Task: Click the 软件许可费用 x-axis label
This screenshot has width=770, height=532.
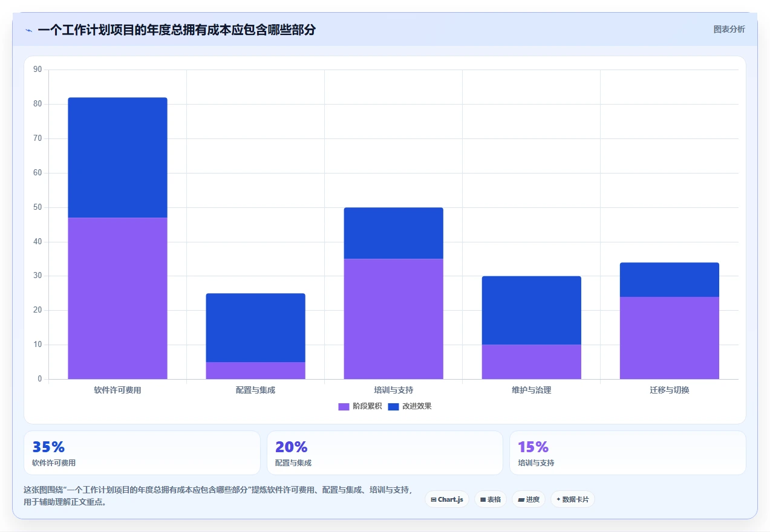Action: (117, 390)
